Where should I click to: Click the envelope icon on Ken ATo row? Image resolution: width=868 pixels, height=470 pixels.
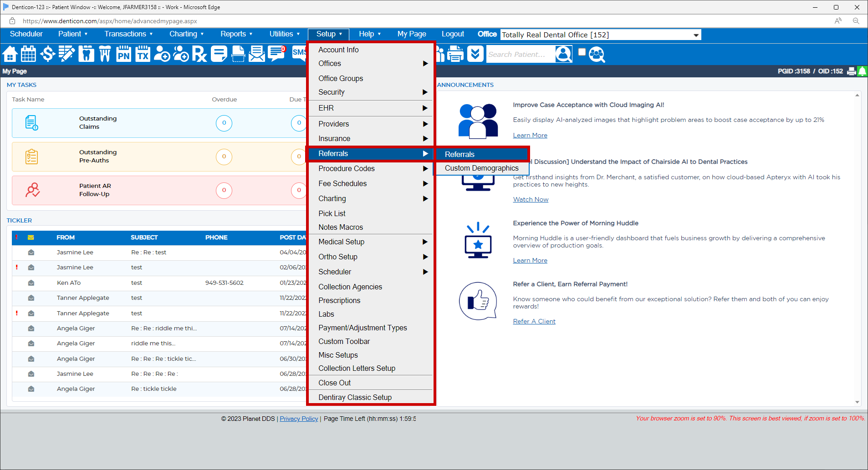point(31,283)
